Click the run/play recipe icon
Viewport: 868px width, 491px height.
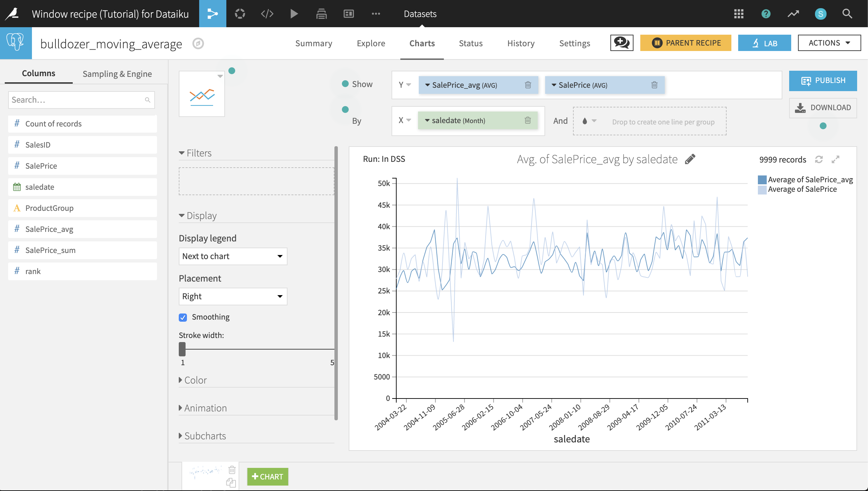[295, 13]
